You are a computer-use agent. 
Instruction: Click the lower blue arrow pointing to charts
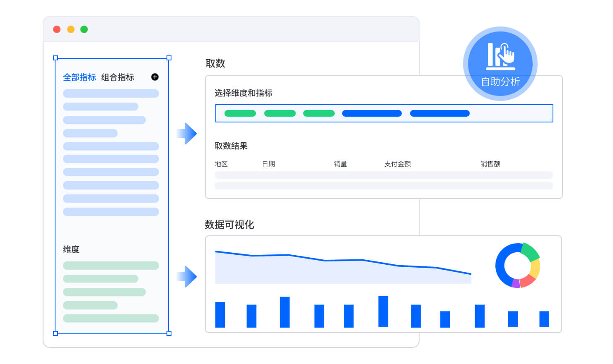point(187,276)
